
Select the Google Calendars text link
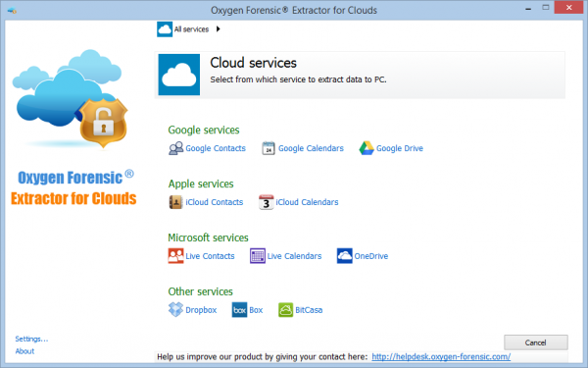[311, 148]
